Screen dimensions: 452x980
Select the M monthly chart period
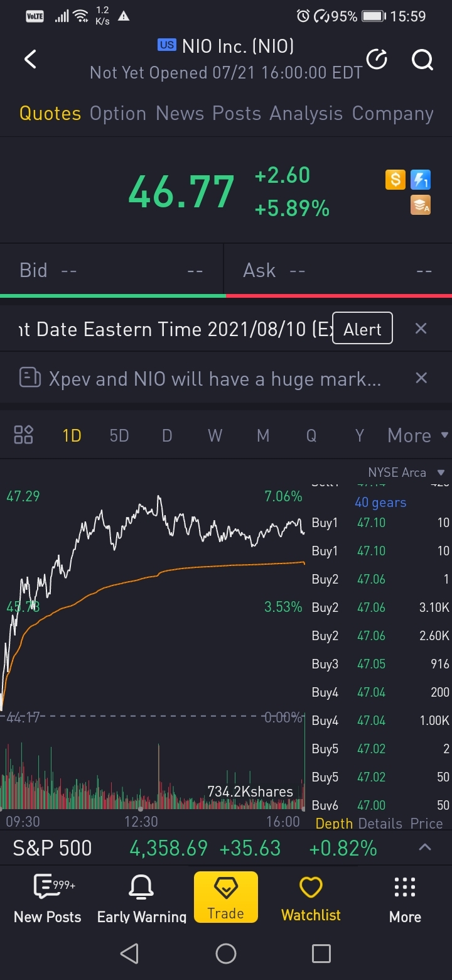point(263,435)
